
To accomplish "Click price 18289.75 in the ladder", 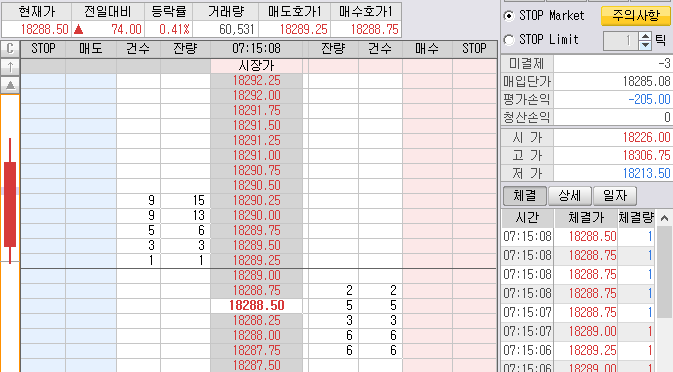I will point(257,231).
